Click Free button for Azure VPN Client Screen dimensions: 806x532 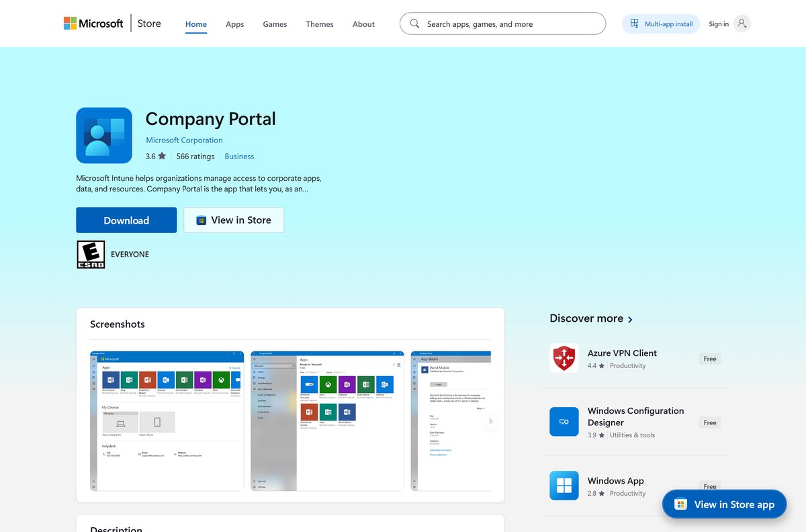(x=710, y=359)
